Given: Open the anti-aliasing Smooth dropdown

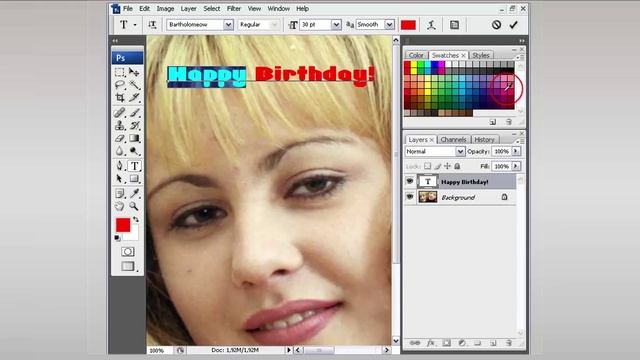Looking at the screenshot, I should [x=389, y=25].
